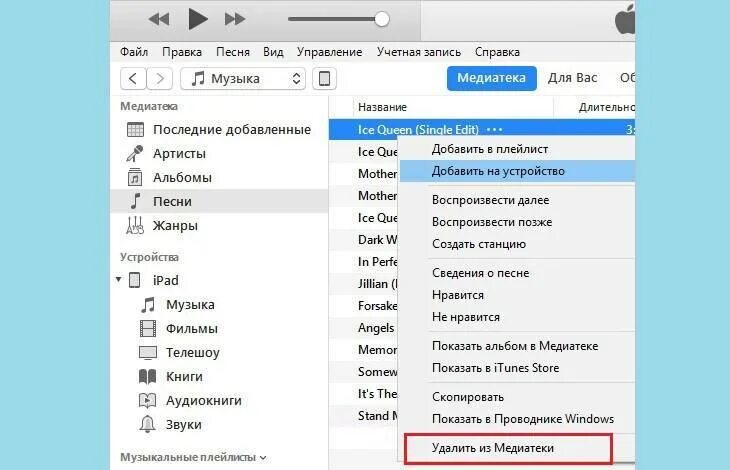Image resolution: width=730 pixels, height=470 pixels.
Task: Click the Книги open book icon
Action: pos(148,376)
